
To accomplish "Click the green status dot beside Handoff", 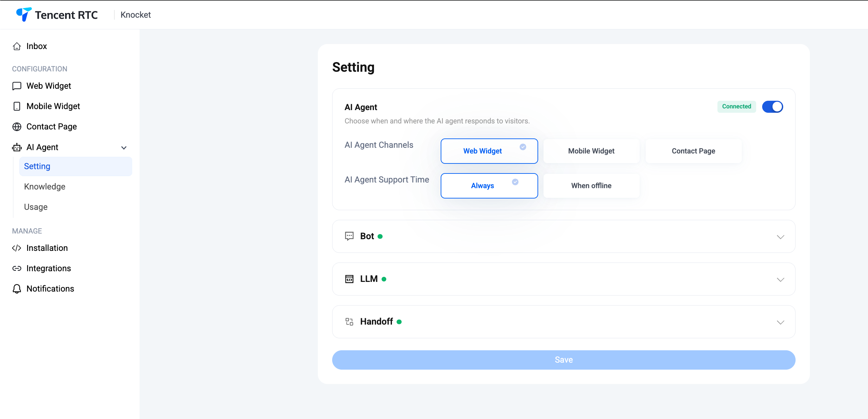I will click(399, 322).
